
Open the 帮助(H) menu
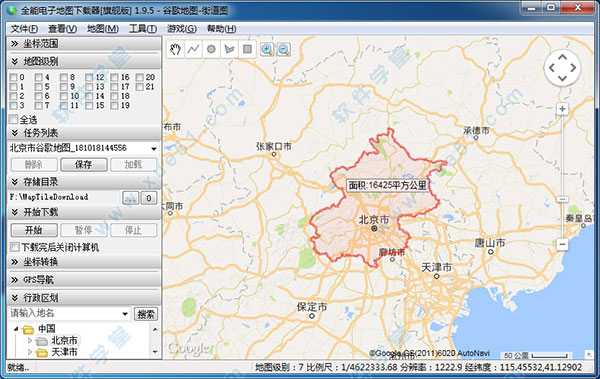[x=221, y=29]
